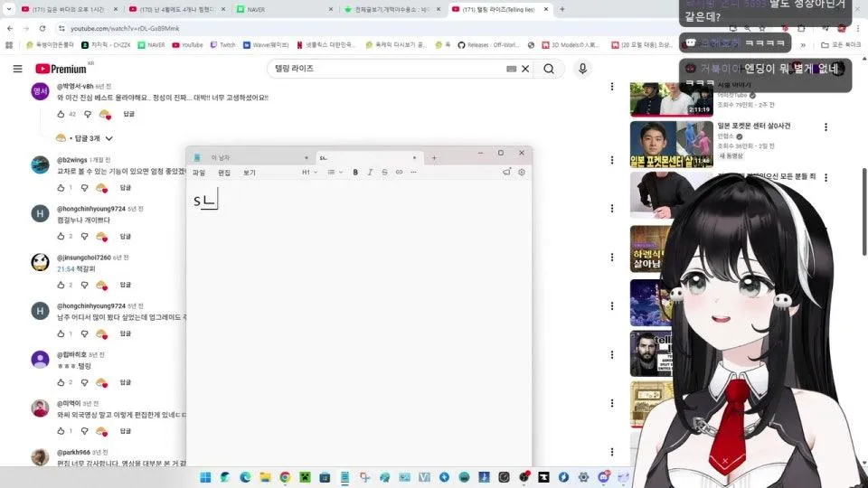Image resolution: width=868 pixels, height=488 pixels.
Task: Open the 파일 menu in Notepad
Action: coord(199,173)
